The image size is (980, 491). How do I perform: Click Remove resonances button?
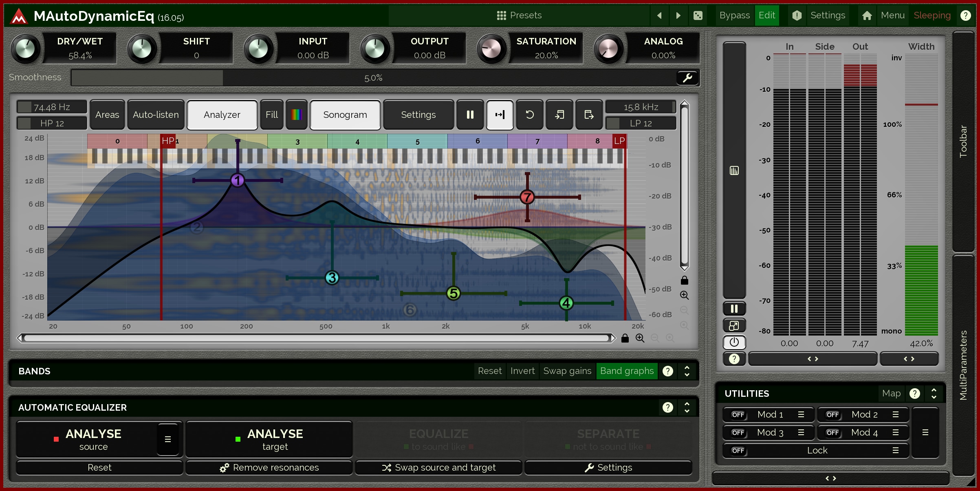pos(269,467)
